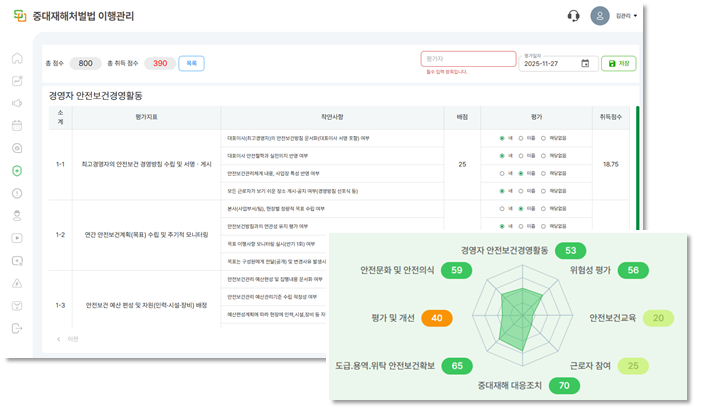Screen dimensions: 704x411
Task: Click the green 저장 save button
Action: 618,63
